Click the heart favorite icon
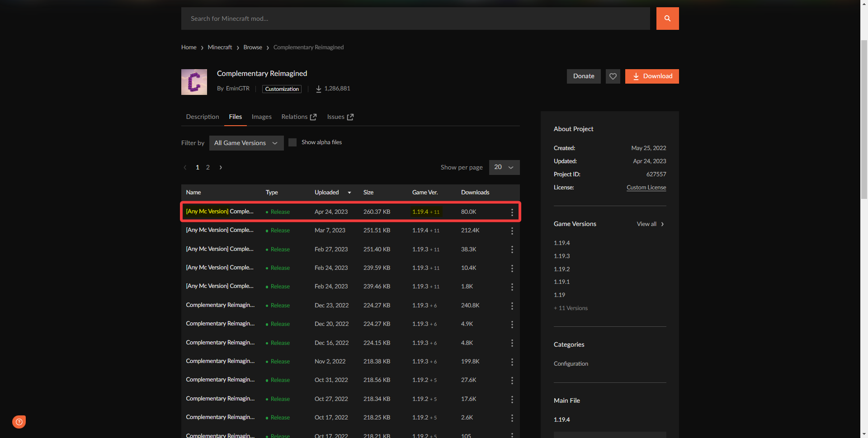Image resolution: width=868 pixels, height=438 pixels. coord(613,76)
